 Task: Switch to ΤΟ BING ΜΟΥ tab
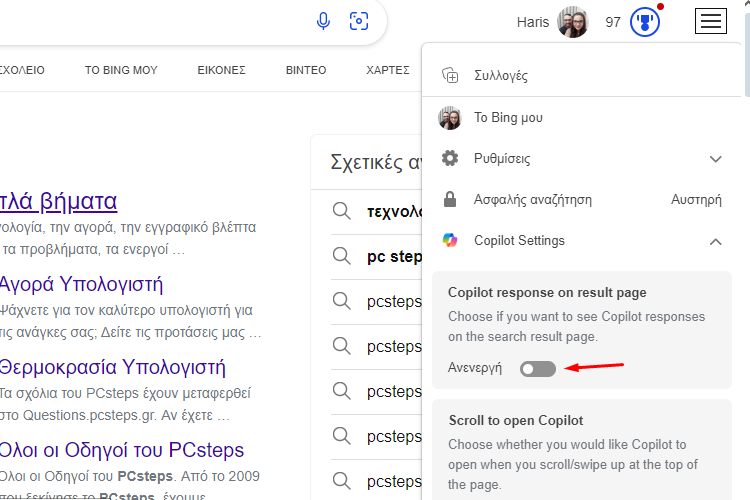tap(121, 70)
